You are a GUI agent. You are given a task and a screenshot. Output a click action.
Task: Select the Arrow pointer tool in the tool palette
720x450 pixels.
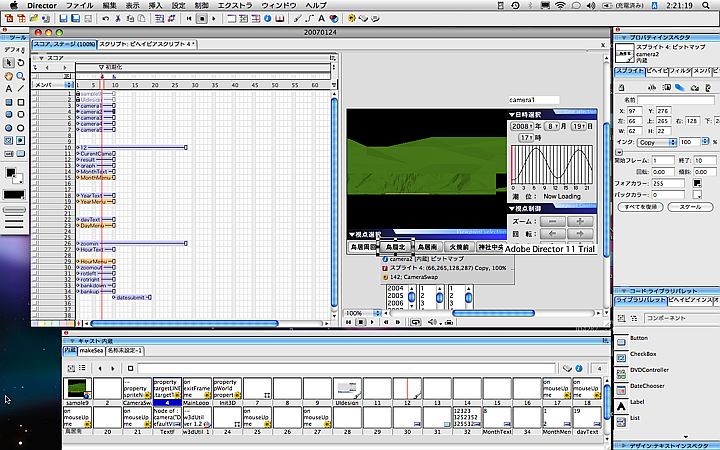pyautogui.click(x=8, y=62)
